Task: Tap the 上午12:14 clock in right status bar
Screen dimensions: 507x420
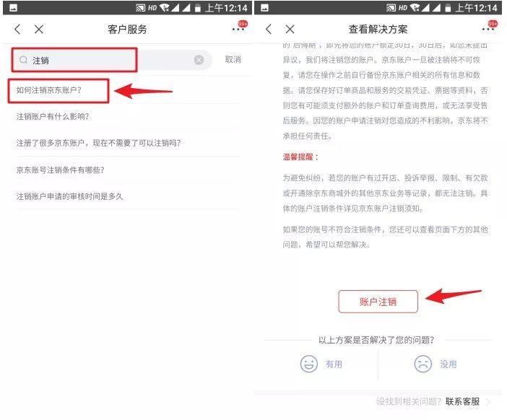Action: coord(476,8)
